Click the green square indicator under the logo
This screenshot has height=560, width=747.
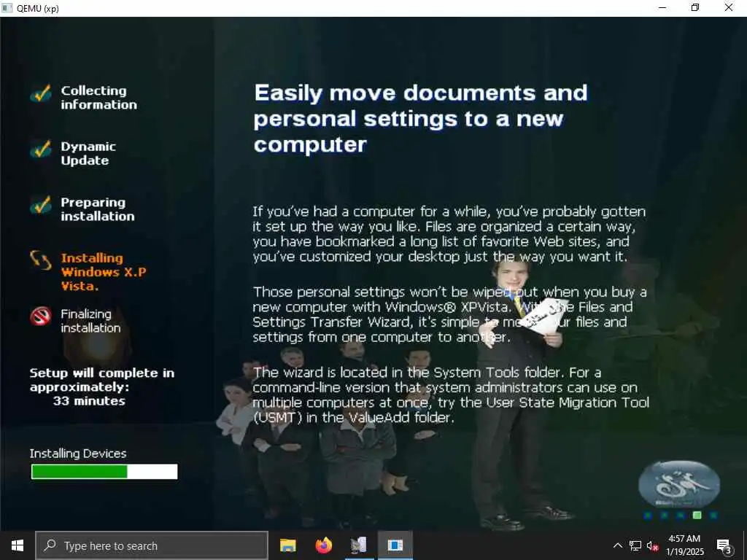(x=697, y=516)
